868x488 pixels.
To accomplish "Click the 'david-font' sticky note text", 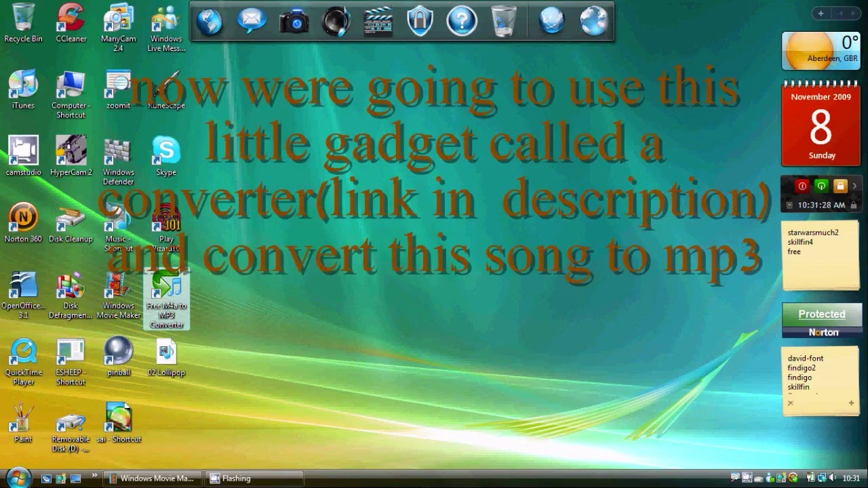I will (x=806, y=359).
